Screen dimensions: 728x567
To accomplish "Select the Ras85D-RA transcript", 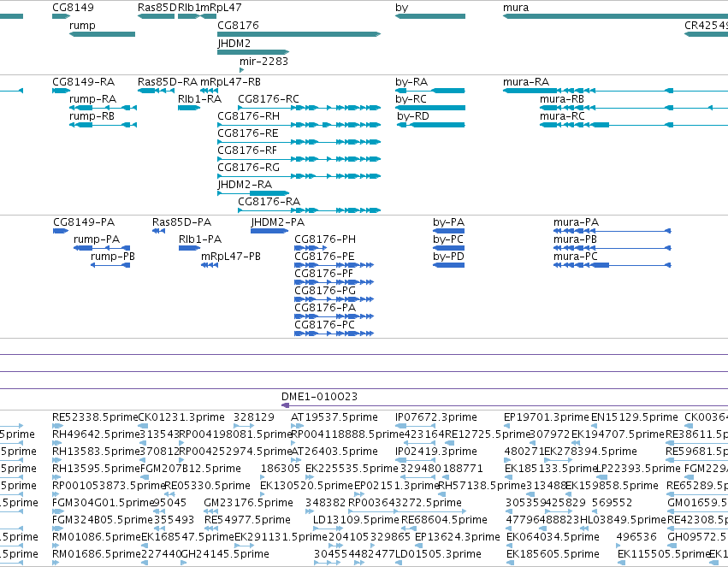I will pos(156,91).
